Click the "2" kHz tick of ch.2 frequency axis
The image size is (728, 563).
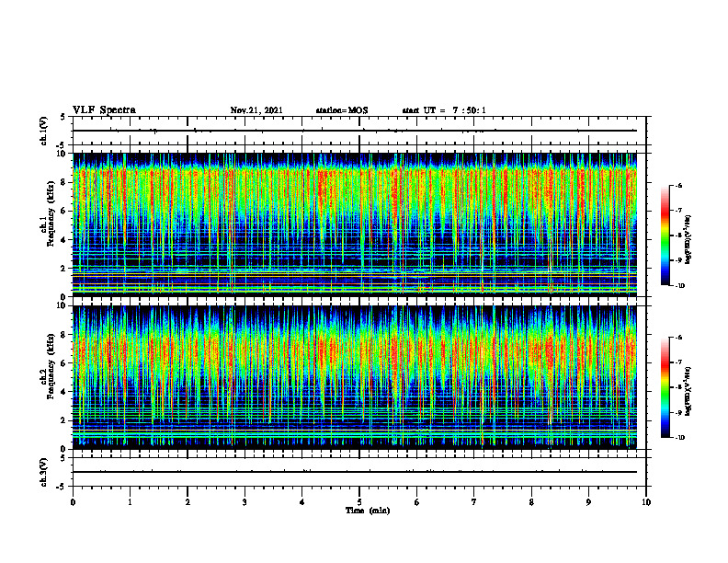click(x=63, y=420)
